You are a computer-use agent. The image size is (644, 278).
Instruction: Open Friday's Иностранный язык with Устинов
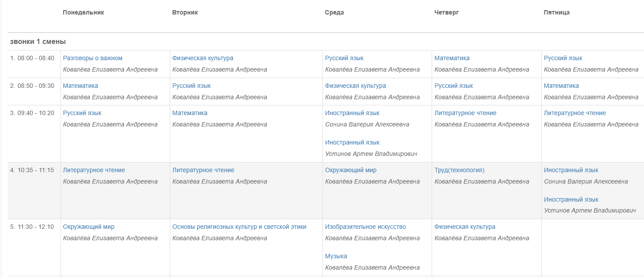(x=571, y=199)
